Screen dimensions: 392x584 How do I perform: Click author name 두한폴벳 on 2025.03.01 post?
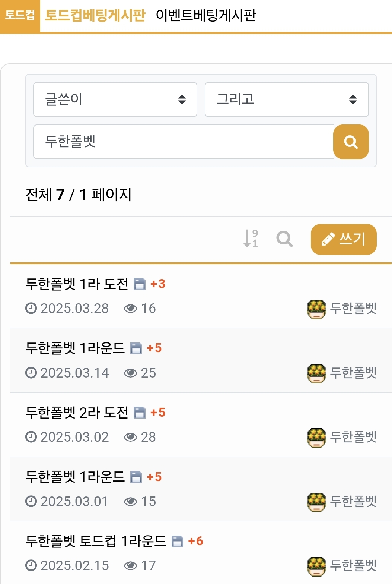[x=353, y=502]
